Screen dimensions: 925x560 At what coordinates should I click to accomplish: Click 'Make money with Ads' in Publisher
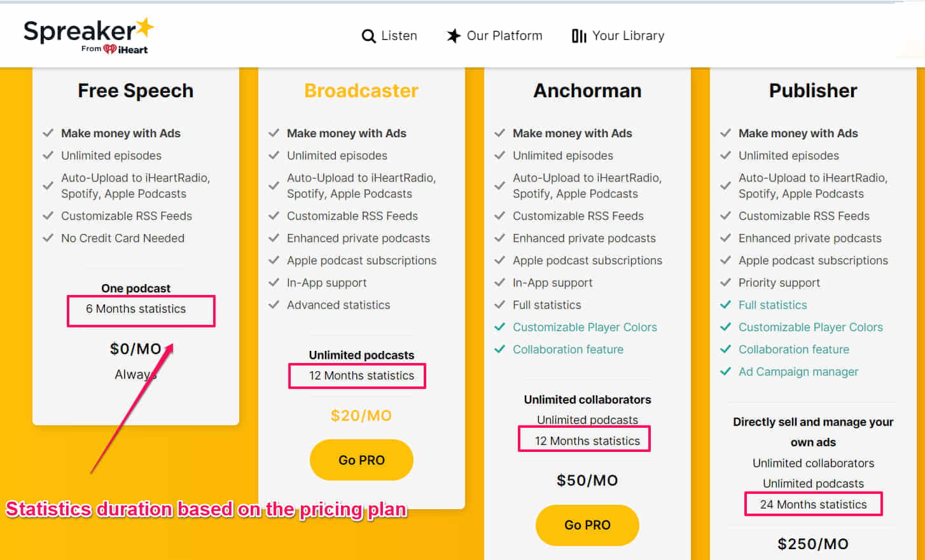[x=798, y=133]
